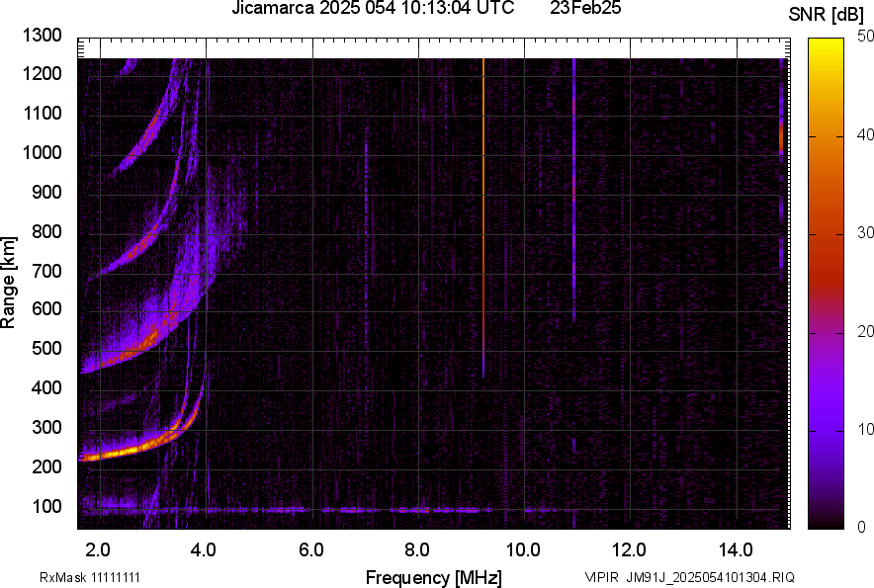Click the VIPIR RIQ filename label
Viewport: 874px width, 588px height.
pos(689,577)
